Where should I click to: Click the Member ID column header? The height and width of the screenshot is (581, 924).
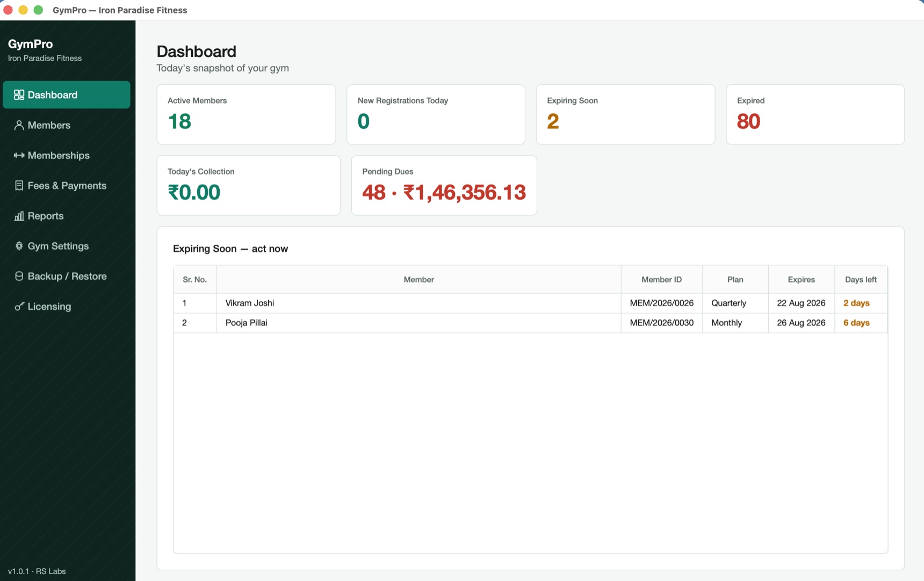pyautogui.click(x=661, y=279)
